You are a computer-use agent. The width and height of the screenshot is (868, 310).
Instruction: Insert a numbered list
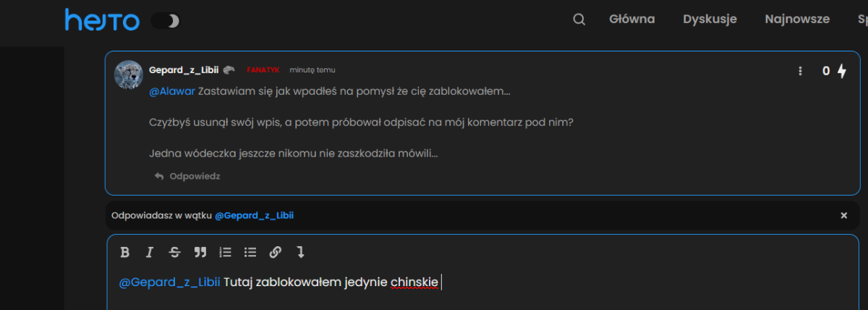click(x=226, y=252)
